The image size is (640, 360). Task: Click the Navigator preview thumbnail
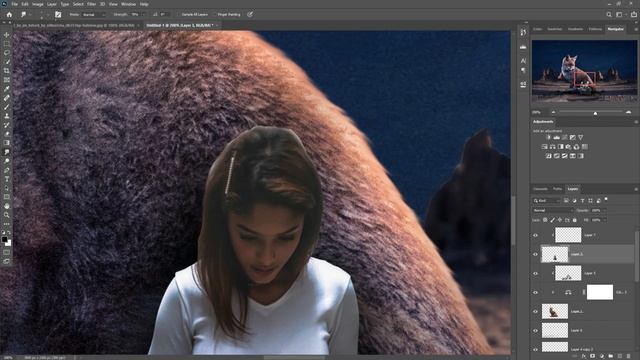(x=584, y=71)
